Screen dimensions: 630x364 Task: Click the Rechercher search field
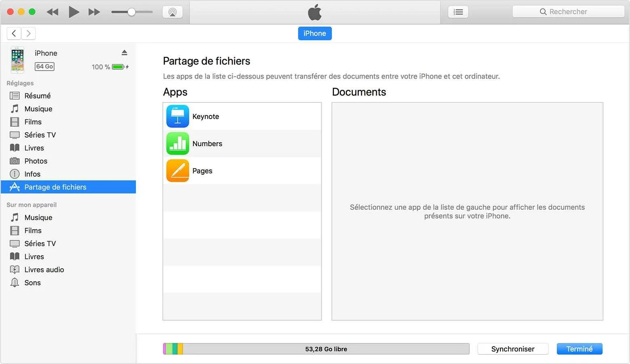[568, 12]
